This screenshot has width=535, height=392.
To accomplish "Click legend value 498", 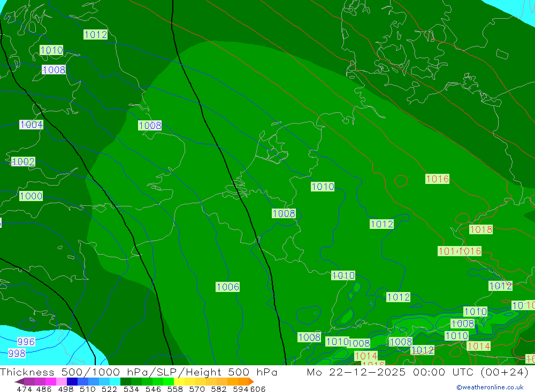I will tap(66, 389).
